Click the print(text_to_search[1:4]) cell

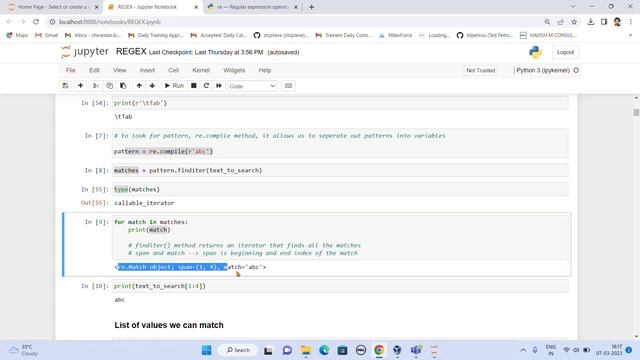pos(340,286)
